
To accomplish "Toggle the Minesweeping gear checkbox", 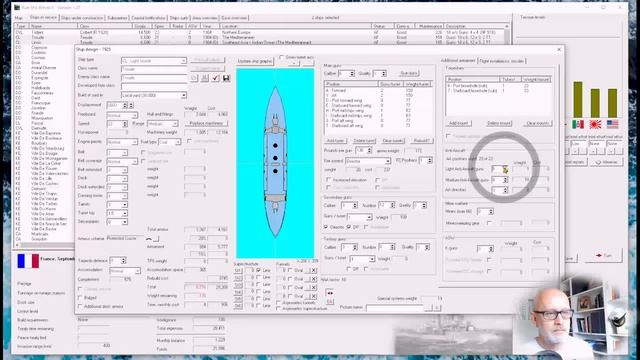I will [490, 223].
